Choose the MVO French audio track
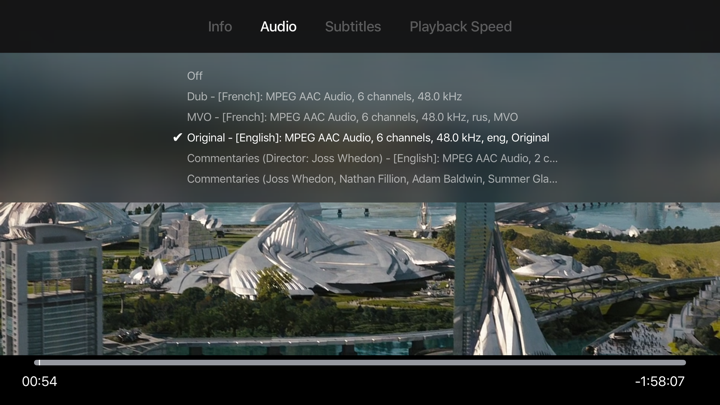The width and height of the screenshot is (720, 405). (352, 117)
